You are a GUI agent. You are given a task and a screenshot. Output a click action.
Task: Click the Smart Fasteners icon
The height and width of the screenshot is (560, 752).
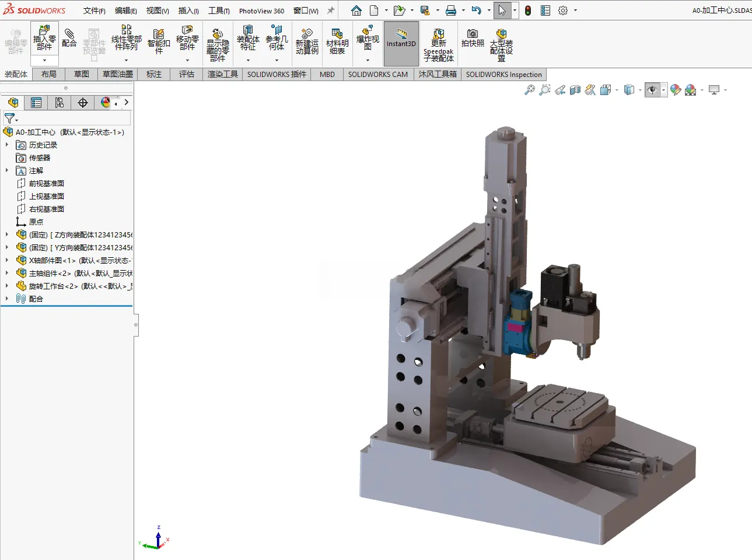(x=159, y=41)
